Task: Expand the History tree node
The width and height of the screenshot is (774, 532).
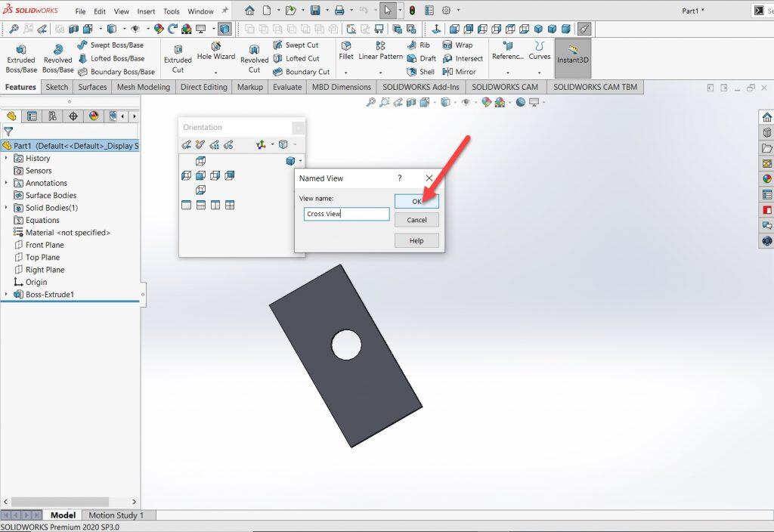Action: tap(7, 159)
